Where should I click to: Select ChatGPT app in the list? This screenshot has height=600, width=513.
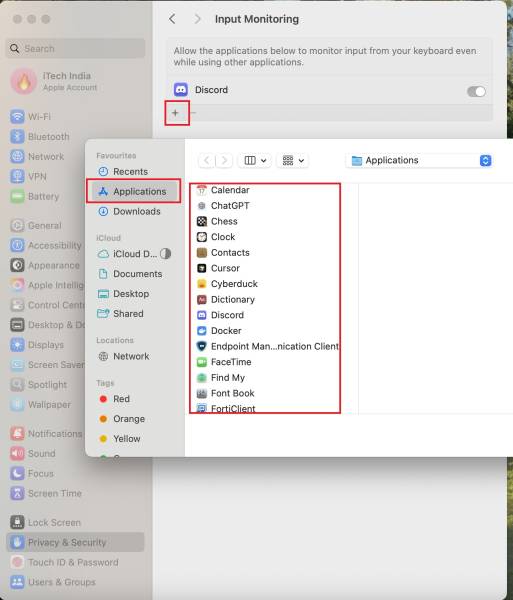(223, 206)
